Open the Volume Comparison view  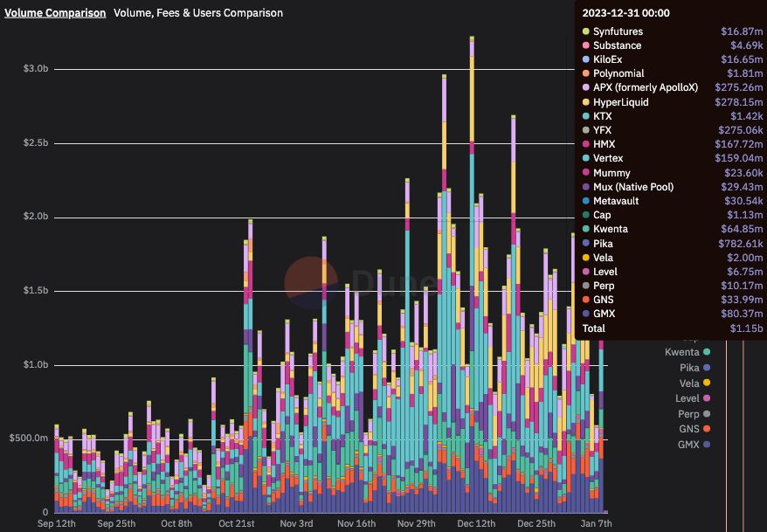(x=52, y=12)
